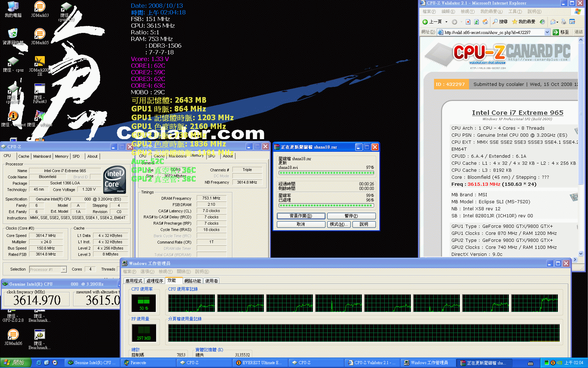Image resolution: width=588 pixels, height=368 pixels.
Task: Open the Back button history dropdown arrow
Action: (x=446, y=22)
